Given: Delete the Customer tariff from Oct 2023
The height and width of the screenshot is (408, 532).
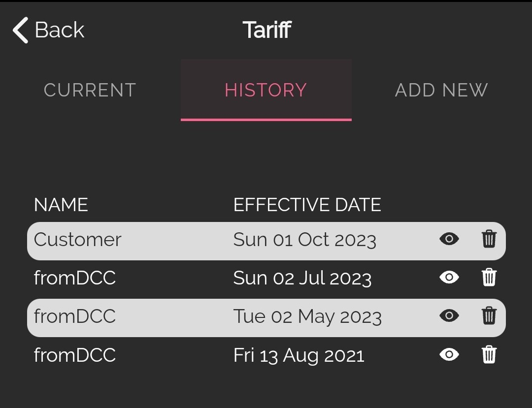Looking at the screenshot, I should click(489, 239).
